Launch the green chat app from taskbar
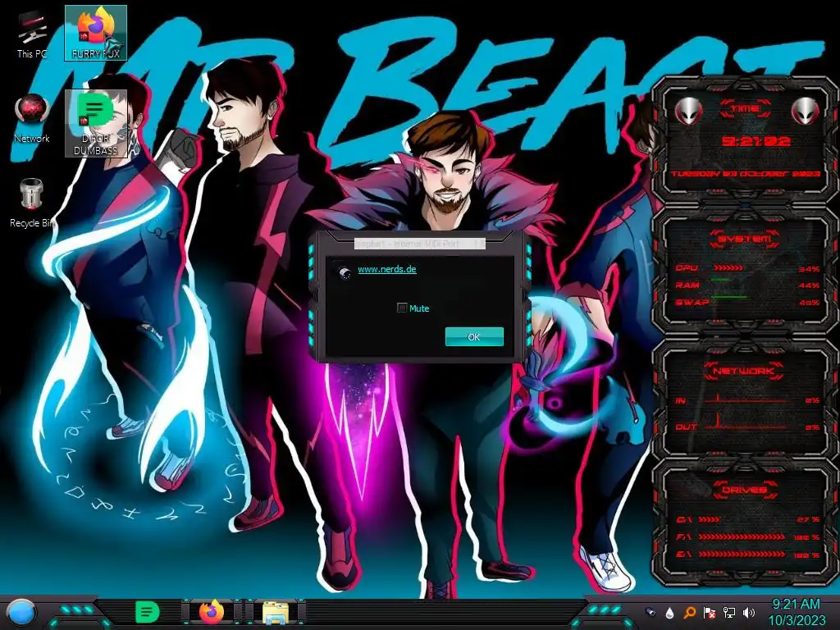 [148, 612]
